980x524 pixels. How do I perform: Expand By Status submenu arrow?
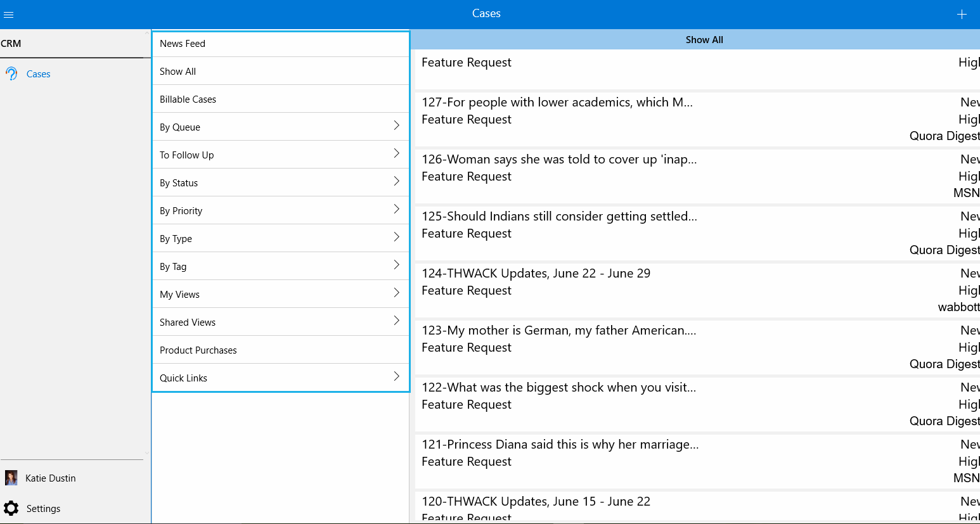coord(396,181)
